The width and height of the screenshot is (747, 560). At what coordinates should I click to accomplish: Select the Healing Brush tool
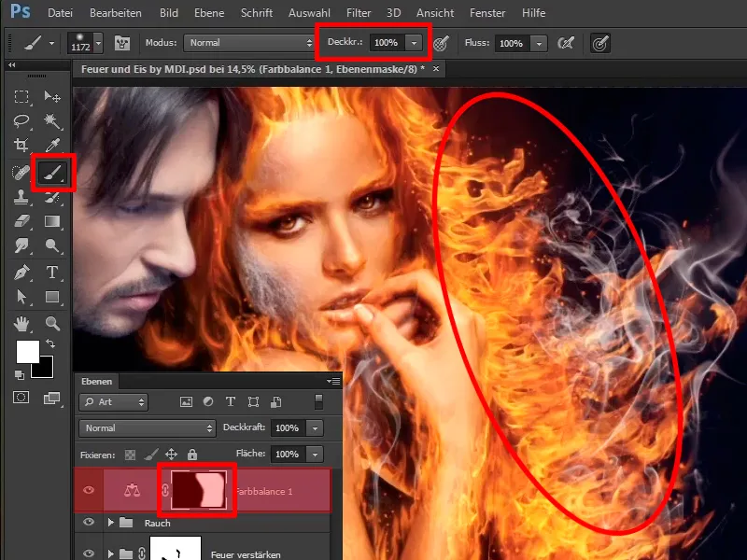(21, 173)
